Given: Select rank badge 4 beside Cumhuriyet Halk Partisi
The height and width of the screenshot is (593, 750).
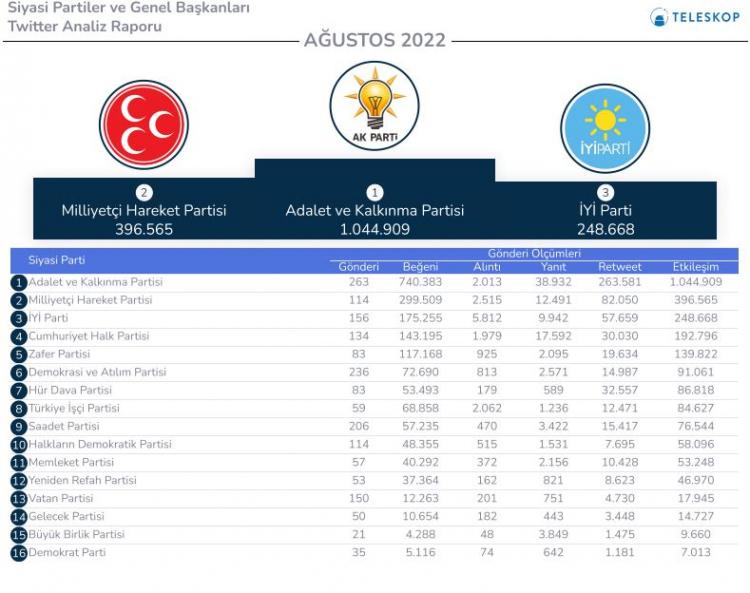Looking at the screenshot, I should (19, 337).
